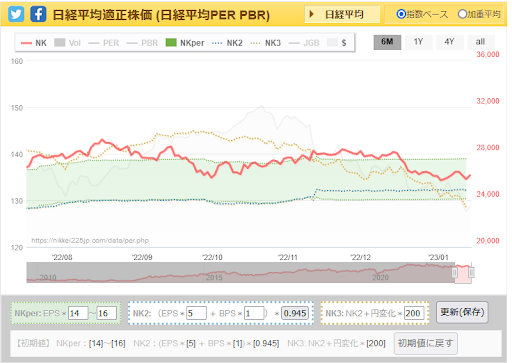Click the '22/10 axis label

[x=213, y=257]
